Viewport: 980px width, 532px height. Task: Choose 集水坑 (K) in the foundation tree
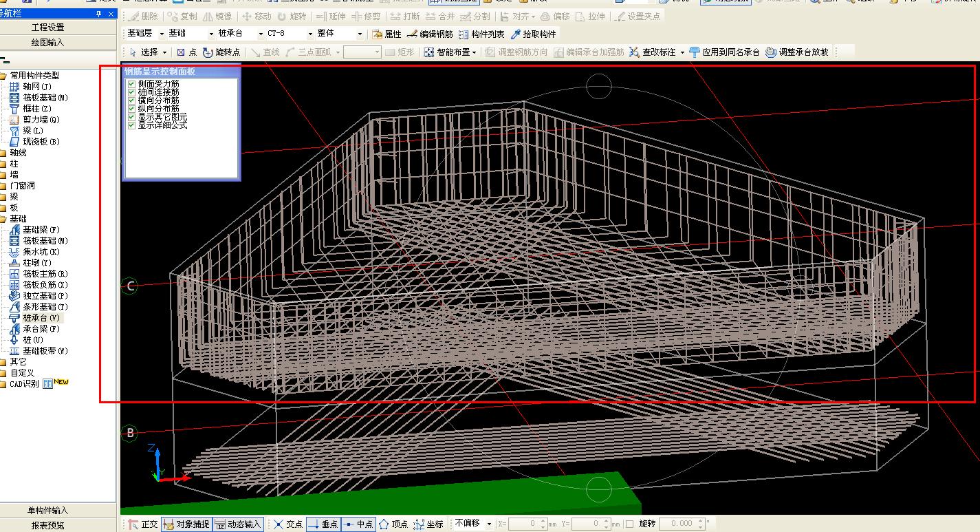coord(41,252)
